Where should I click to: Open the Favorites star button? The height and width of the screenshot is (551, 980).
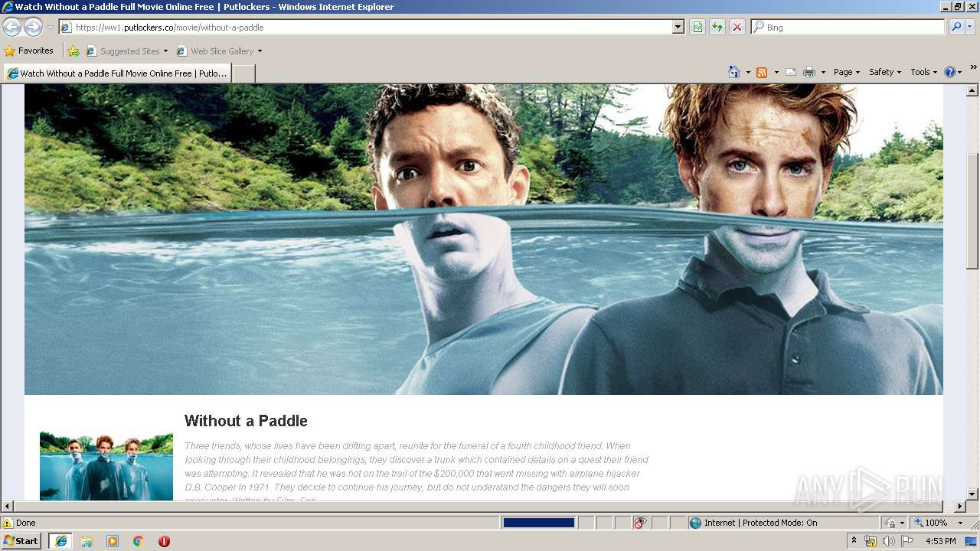click(x=29, y=51)
